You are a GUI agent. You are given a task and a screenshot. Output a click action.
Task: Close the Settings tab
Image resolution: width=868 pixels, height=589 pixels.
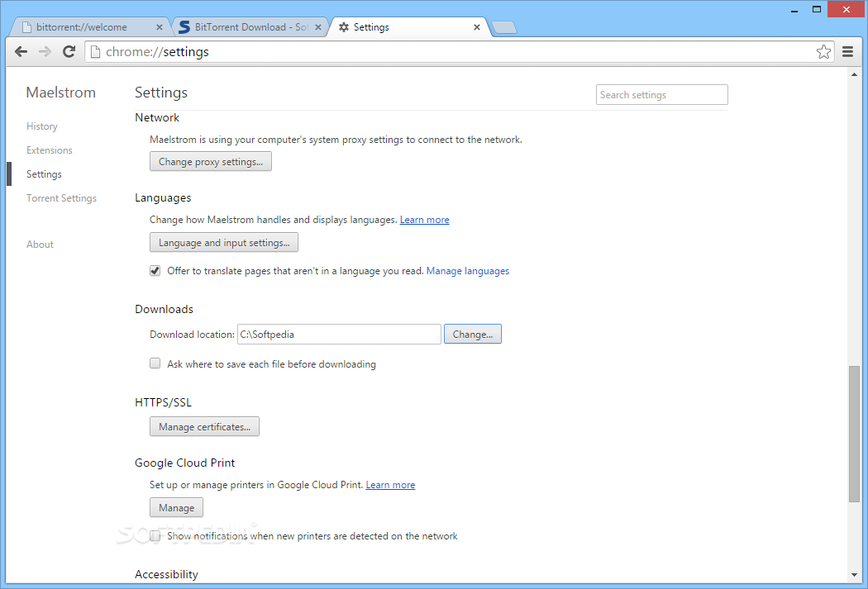(477, 27)
